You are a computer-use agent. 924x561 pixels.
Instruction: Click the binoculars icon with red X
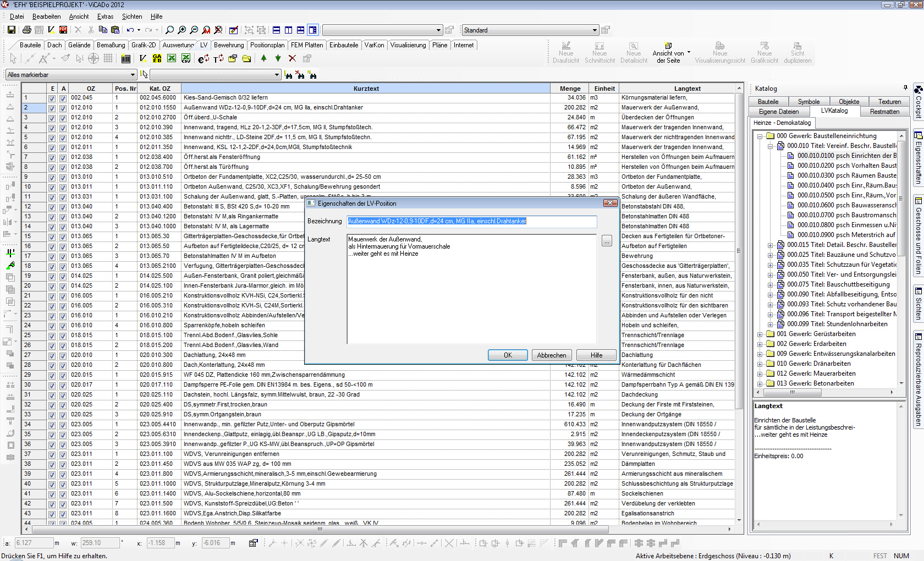(x=300, y=75)
